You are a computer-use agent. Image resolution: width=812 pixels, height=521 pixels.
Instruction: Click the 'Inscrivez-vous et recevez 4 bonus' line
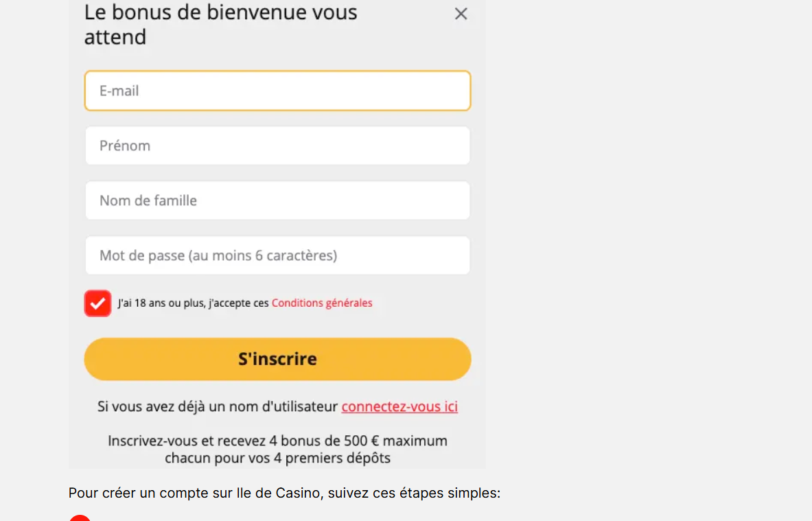click(x=277, y=441)
